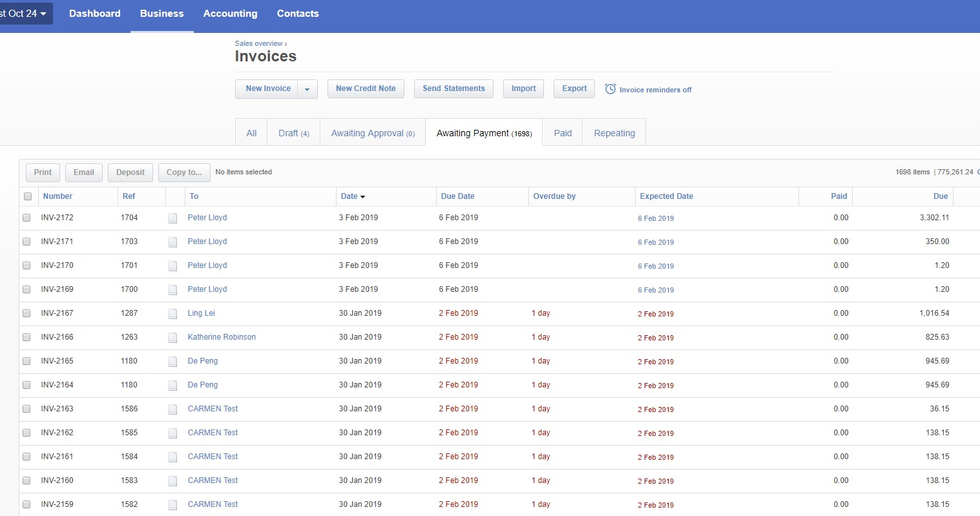
Task: Edit expected date for INV-2172
Action: click(x=656, y=218)
